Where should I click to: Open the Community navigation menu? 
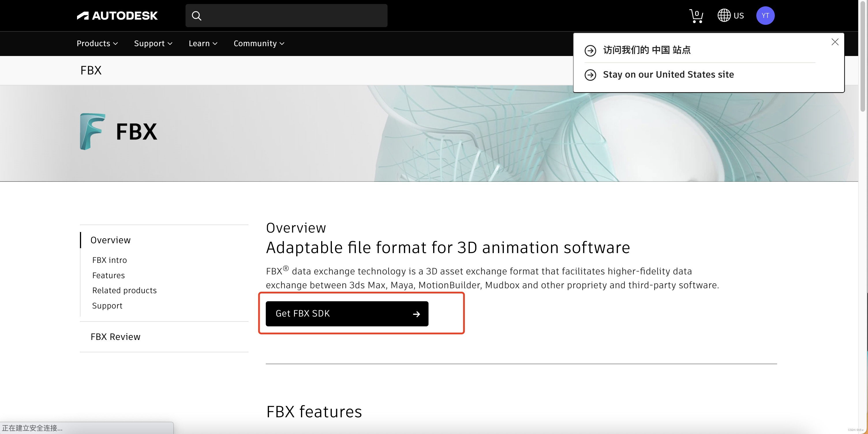pyautogui.click(x=259, y=44)
